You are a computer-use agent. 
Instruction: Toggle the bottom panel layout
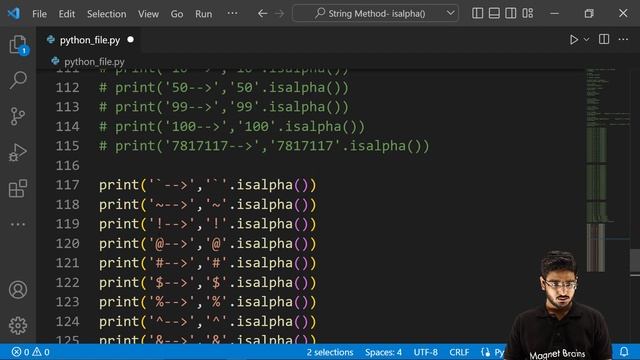(494, 13)
